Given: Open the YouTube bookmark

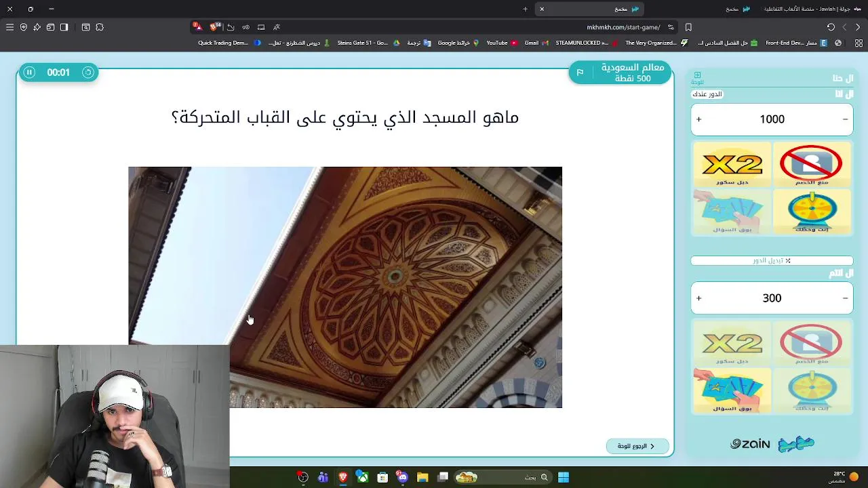Looking at the screenshot, I should coord(502,43).
